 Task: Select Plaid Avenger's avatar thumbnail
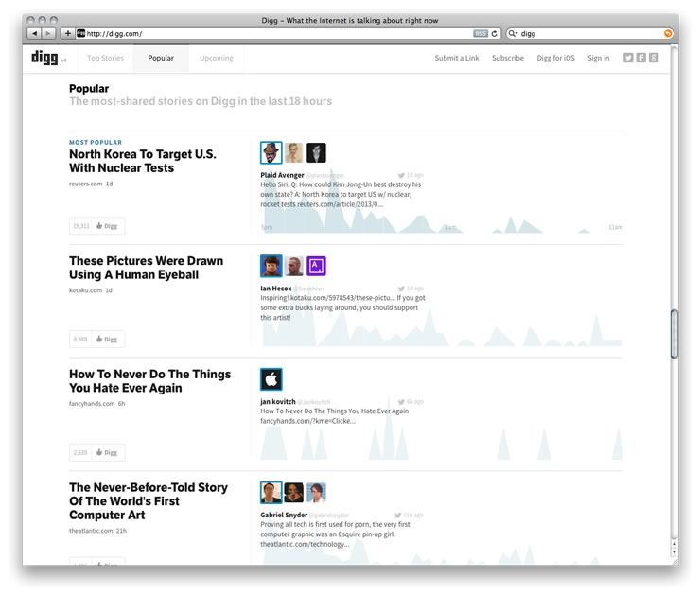point(271,152)
